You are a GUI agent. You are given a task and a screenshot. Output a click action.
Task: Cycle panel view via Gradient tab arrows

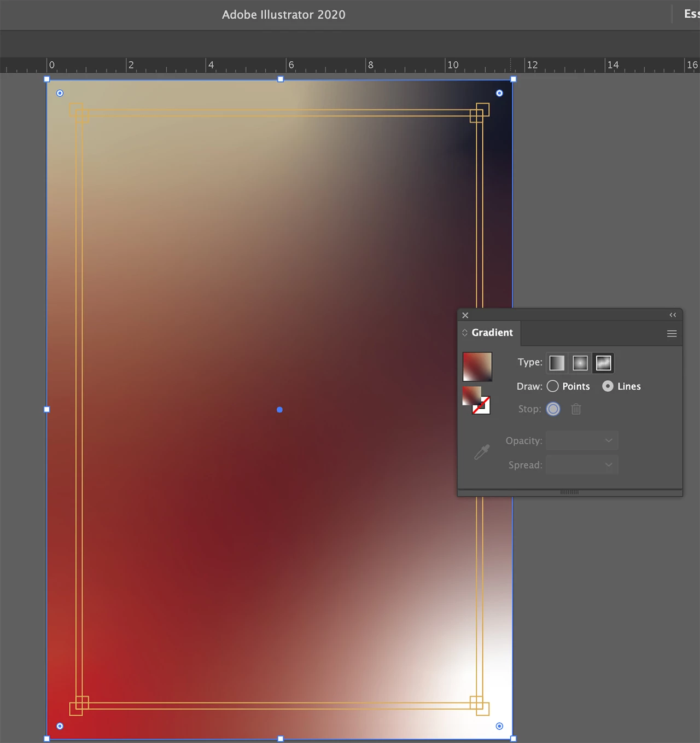(465, 333)
